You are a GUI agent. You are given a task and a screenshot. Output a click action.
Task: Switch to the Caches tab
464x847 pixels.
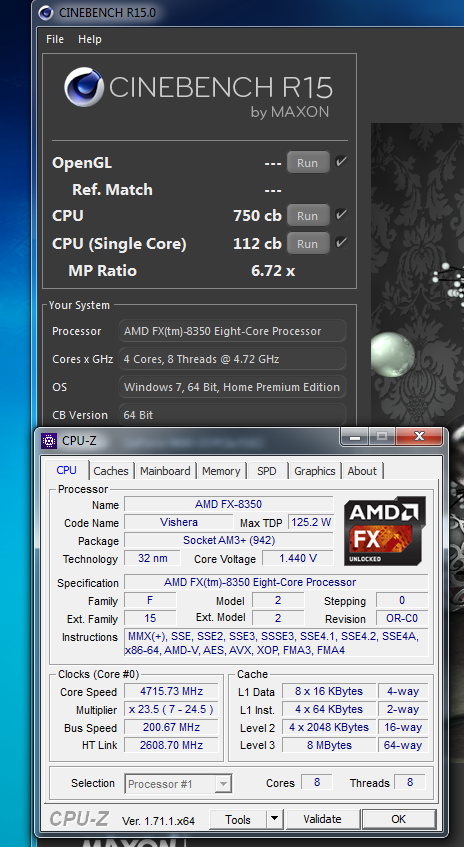tap(111, 471)
